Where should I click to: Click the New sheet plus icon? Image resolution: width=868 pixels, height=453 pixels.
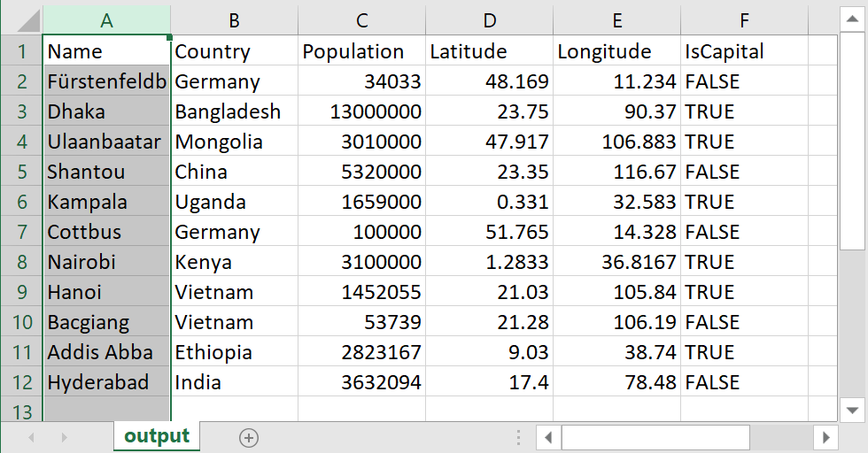pyautogui.click(x=249, y=437)
